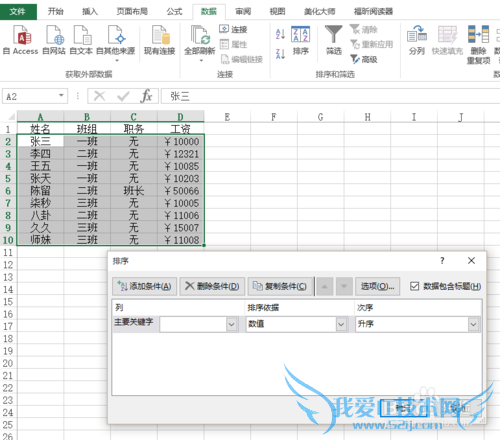Screen dimensions: 500x440
Task: Sort descending Z to A icon
Action: pos(280,54)
